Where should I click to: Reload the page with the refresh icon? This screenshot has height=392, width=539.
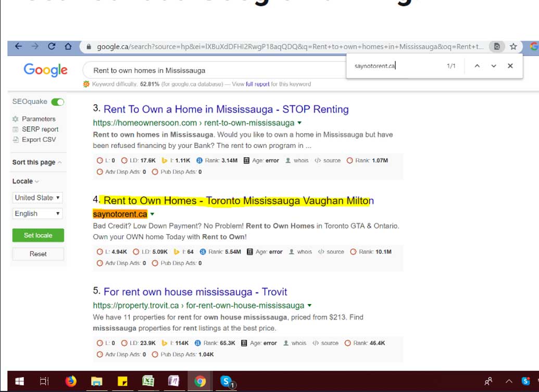click(x=52, y=46)
